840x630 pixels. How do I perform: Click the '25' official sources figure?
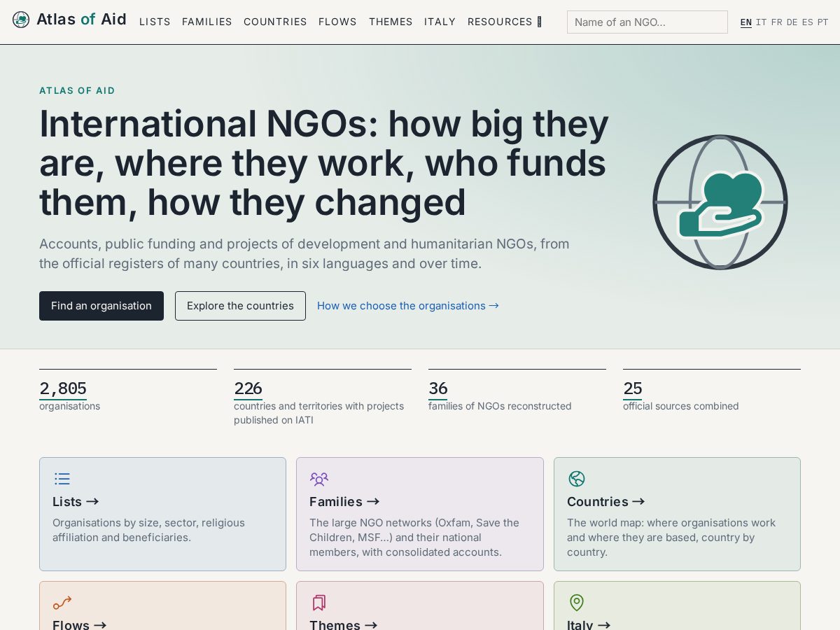[633, 388]
